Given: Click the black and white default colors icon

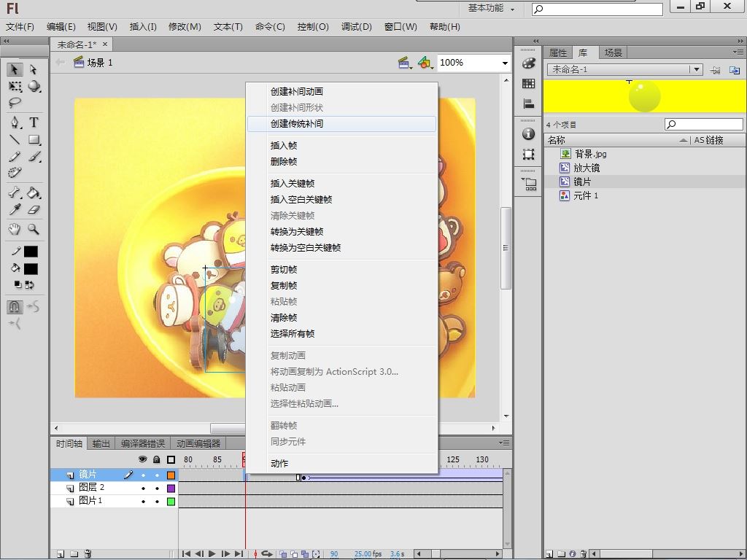Looking at the screenshot, I should (x=18, y=285).
